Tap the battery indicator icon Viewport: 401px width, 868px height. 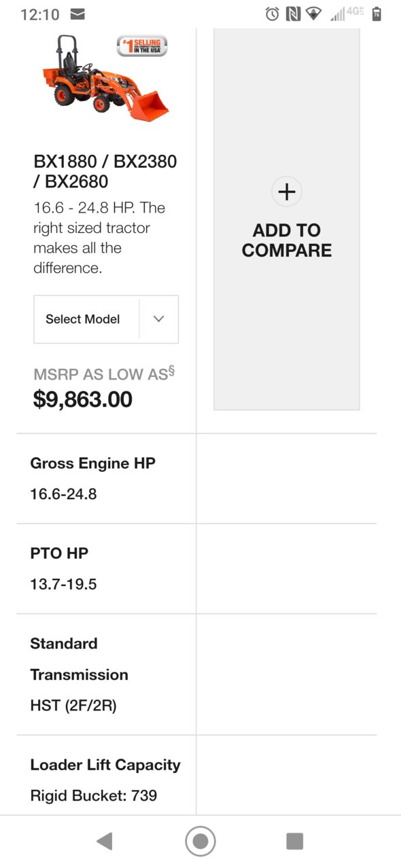[377, 14]
